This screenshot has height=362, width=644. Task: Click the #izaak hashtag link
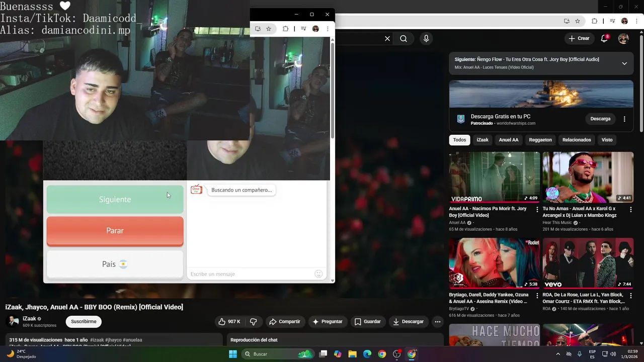pyautogui.click(x=97, y=340)
